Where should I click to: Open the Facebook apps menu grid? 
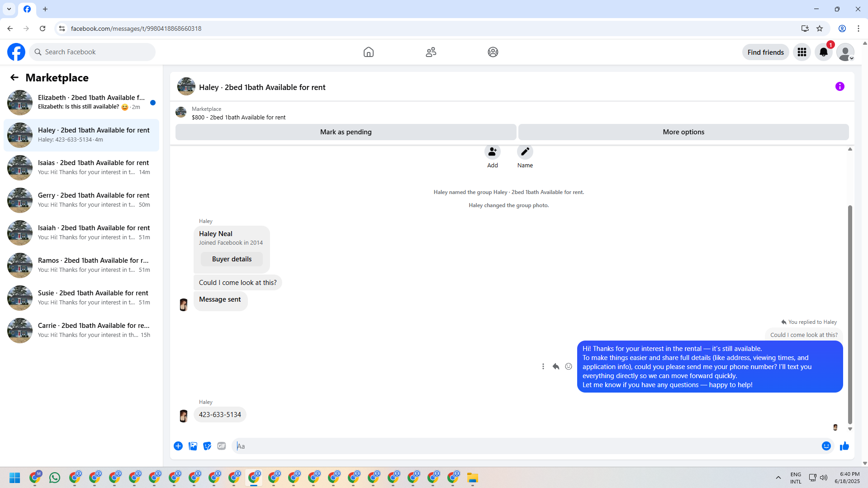[x=802, y=52]
